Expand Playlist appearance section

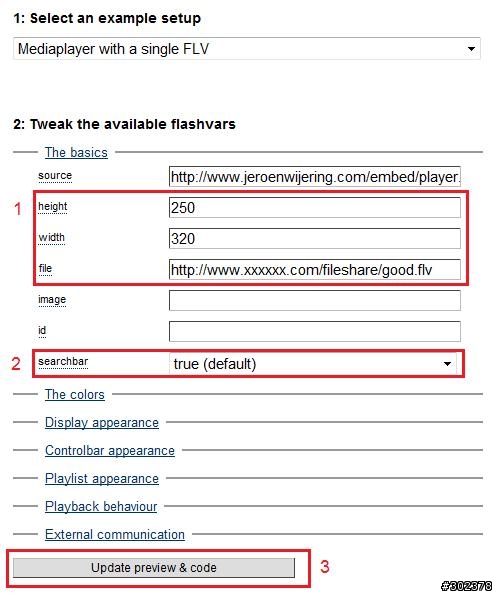coord(102,478)
